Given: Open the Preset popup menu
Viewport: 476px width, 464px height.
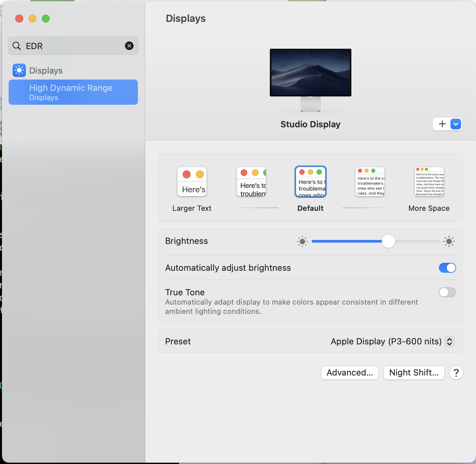Looking at the screenshot, I should tap(392, 341).
